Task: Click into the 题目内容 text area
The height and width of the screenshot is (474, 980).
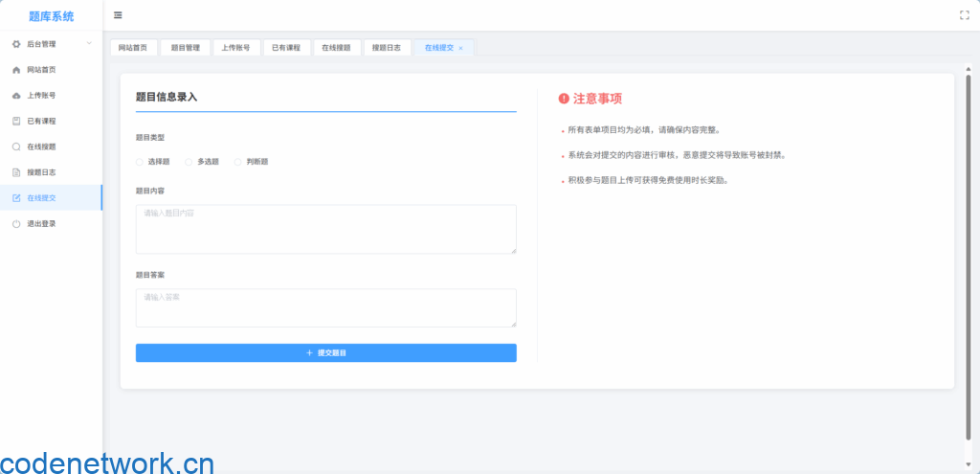Action: pos(325,229)
